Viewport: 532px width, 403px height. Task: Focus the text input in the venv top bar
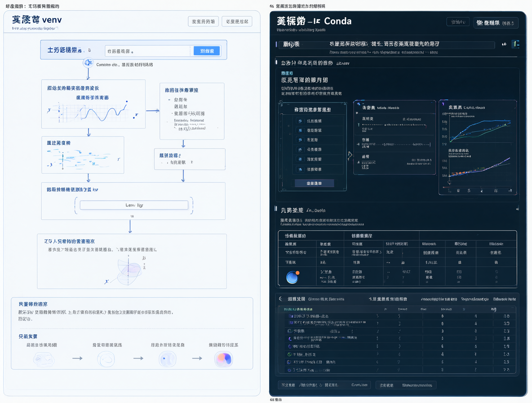point(147,51)
